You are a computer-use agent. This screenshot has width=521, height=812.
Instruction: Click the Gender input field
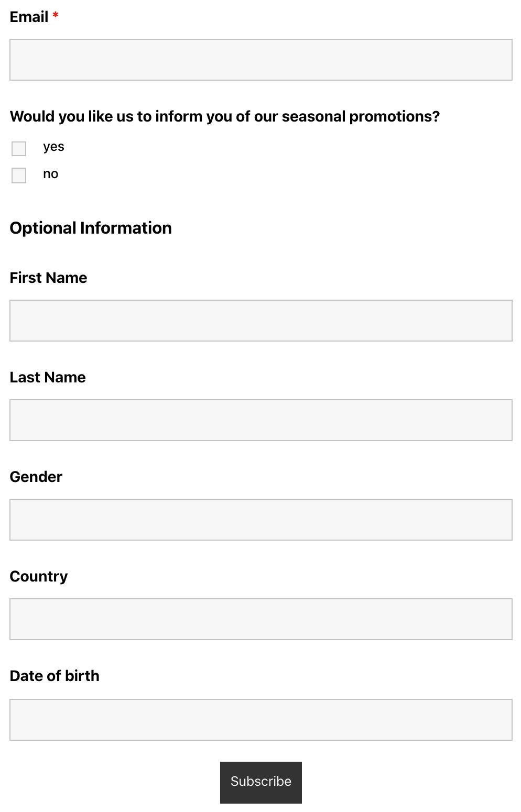pos(260,519)
